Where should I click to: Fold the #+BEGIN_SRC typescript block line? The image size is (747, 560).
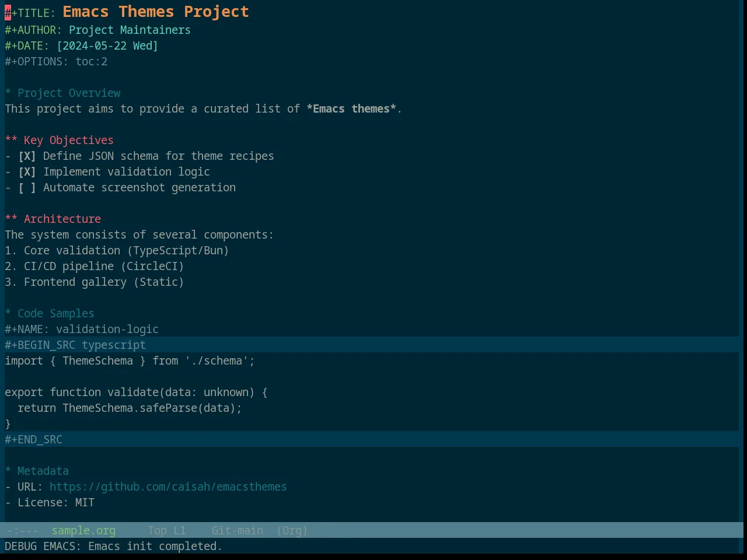75,345
